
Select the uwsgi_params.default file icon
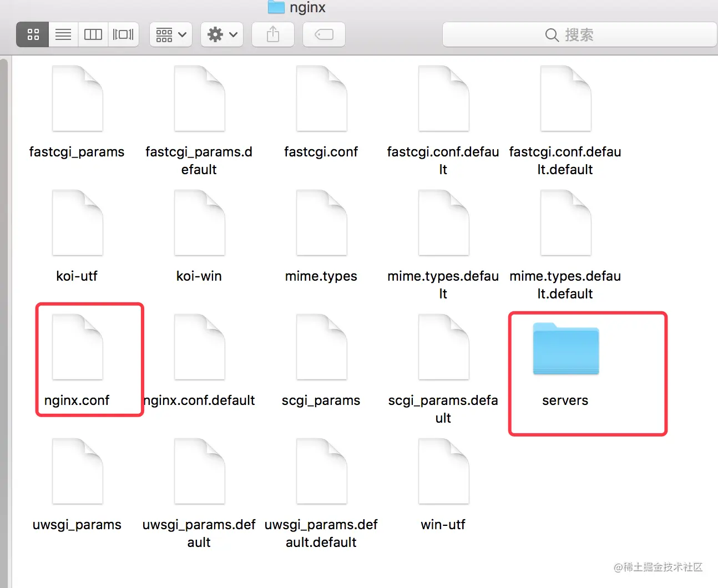[x=200, y=472]
